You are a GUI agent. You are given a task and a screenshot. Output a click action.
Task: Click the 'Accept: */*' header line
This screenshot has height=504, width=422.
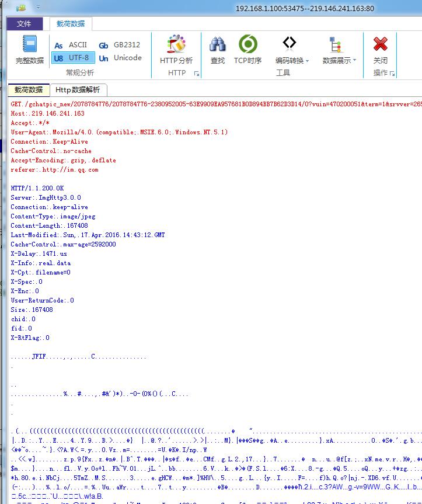[x=30, y=123]
